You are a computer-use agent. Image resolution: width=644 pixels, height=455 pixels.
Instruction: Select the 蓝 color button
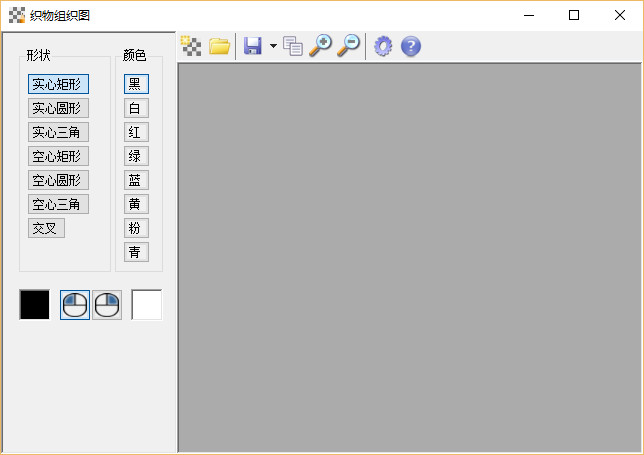pyautogui.click(x=136, y=180)
